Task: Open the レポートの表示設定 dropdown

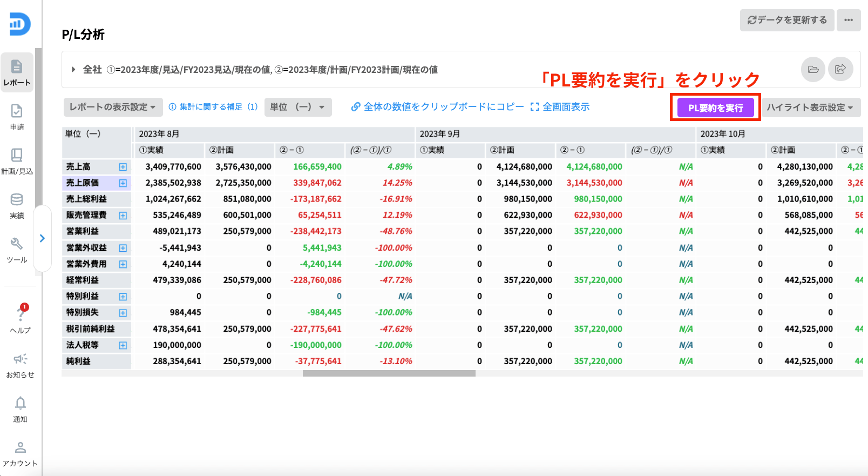Action: [x=112, y=107]
